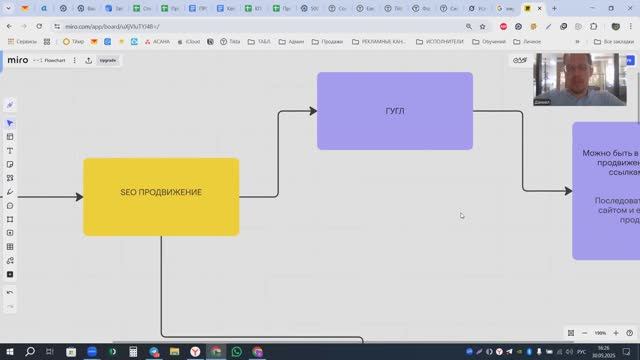The height and width of the screenshot is (360, 640).
Task: Open the Chrome three-dots menu
Action: click(631, 26)
